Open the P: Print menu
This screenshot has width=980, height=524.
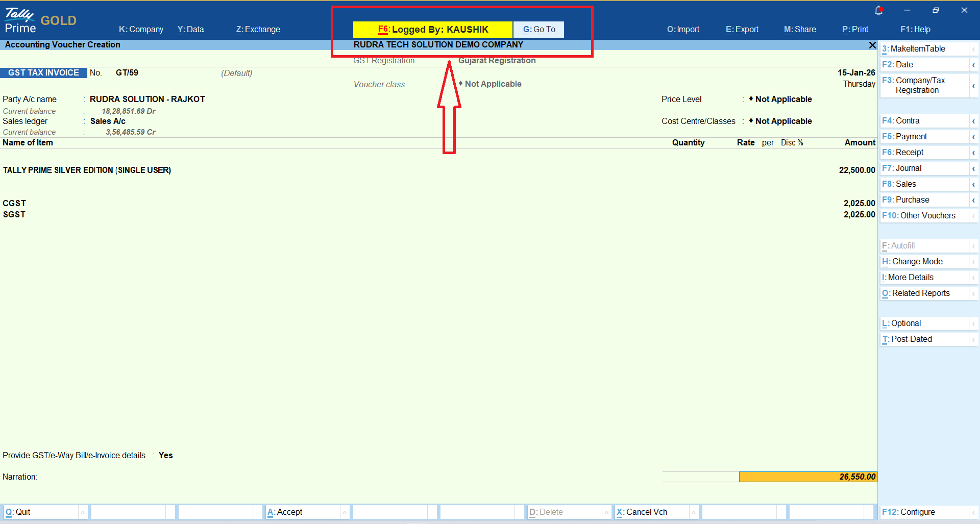coord(855,30)
